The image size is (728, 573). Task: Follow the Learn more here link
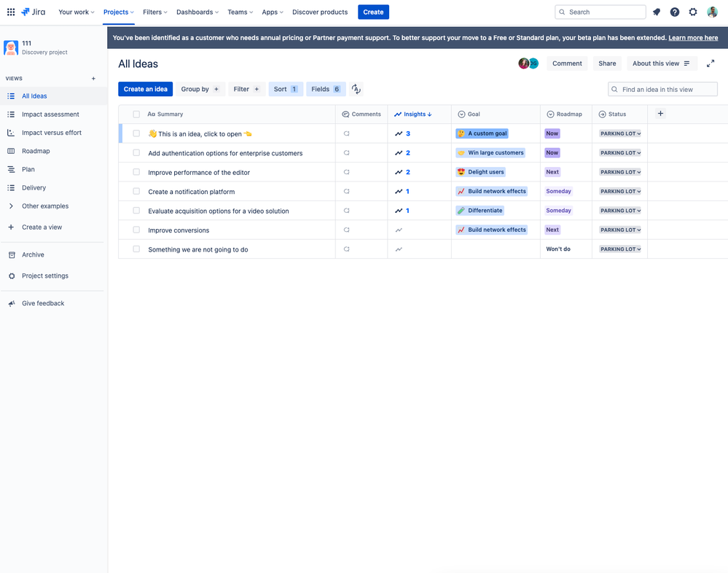click(693, 38)
